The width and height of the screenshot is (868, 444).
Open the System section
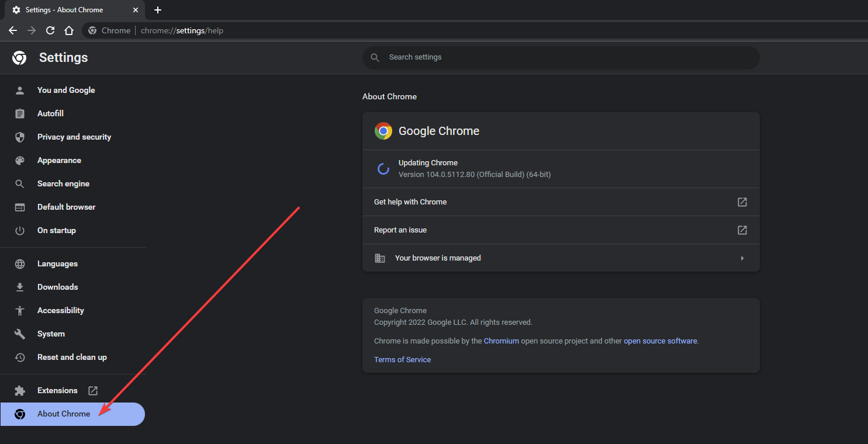(51, 334)
